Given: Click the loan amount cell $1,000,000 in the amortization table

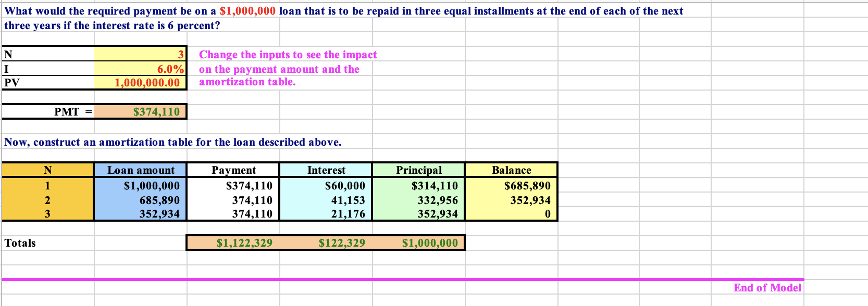Looking at the screenshot, I should coord(140,185).
